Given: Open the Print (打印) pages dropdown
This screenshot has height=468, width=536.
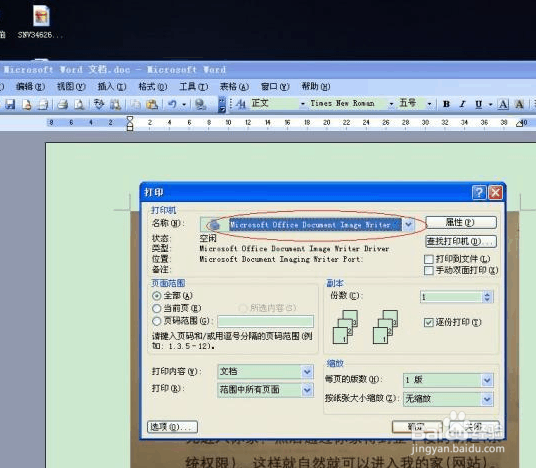Looking at the screenshot, I should point(307,390).
